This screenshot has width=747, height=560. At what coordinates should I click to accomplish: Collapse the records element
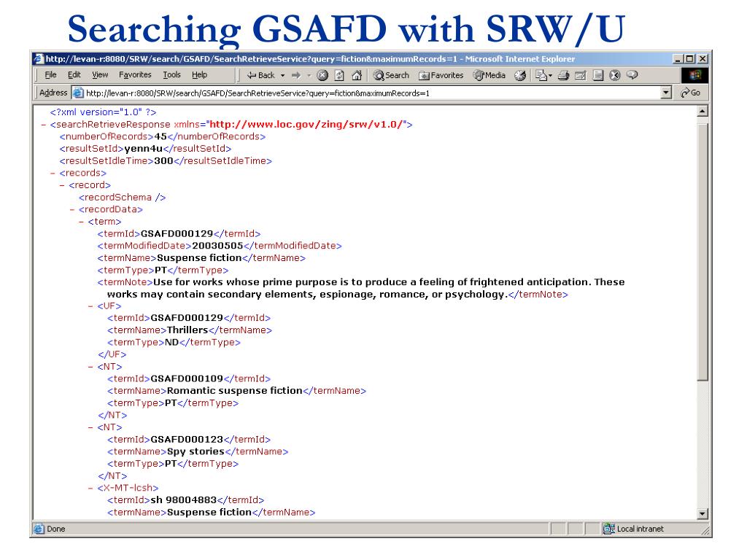(x=53, y=174)
